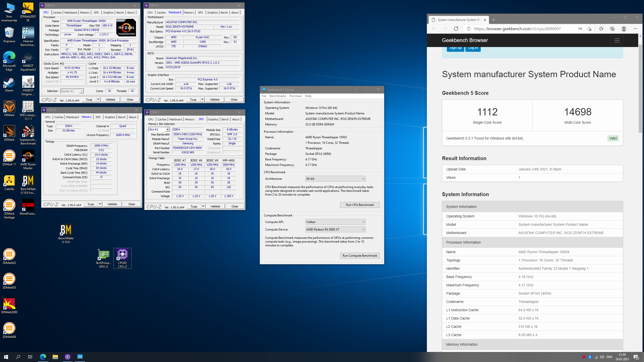Viewport: 644px width, 362px height.
Task: Open the Recycle Bin desktop icon
Action: [9, 35]
